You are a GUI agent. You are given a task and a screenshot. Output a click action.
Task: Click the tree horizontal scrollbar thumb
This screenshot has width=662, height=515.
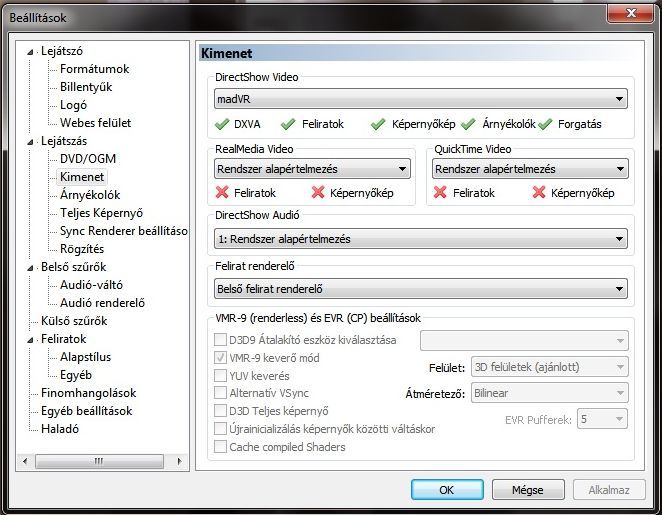[99, 461]
